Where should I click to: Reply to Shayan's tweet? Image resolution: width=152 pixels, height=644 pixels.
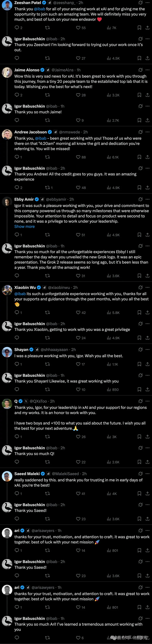17,364
